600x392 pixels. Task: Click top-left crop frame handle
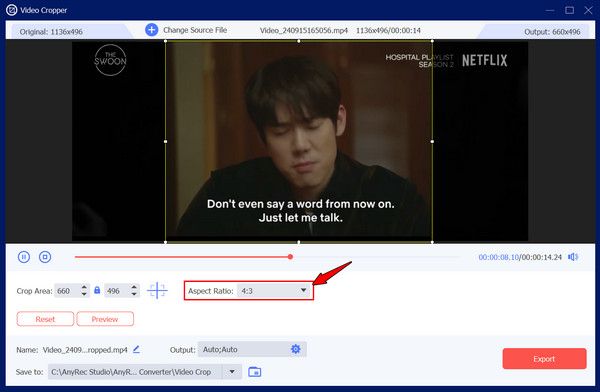[165, 41]
